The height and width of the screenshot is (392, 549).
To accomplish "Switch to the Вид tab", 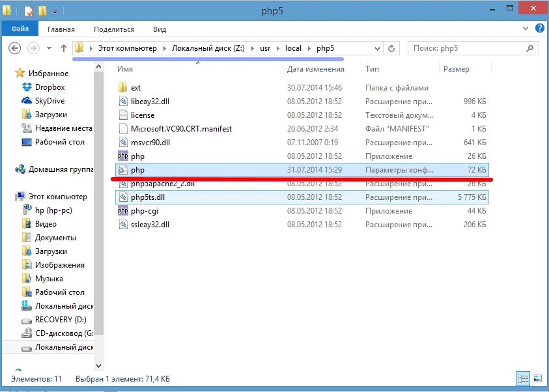I will tap(160, 29).
